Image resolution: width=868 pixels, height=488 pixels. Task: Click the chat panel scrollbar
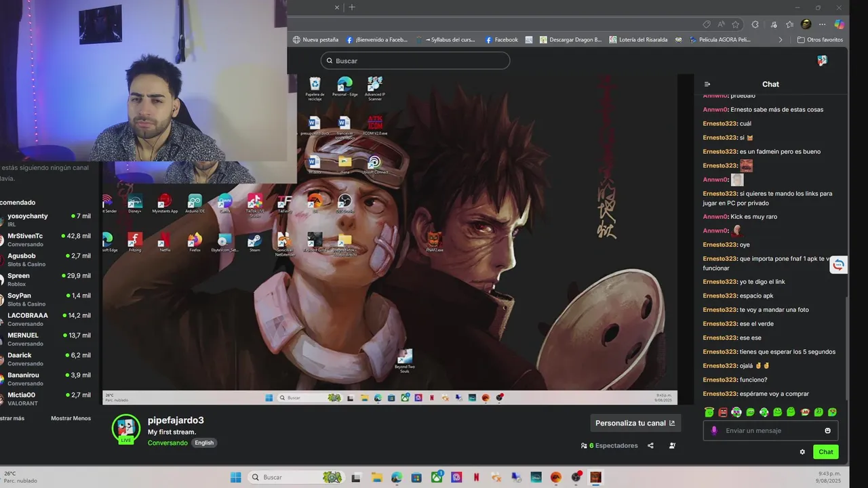point(846,348)
